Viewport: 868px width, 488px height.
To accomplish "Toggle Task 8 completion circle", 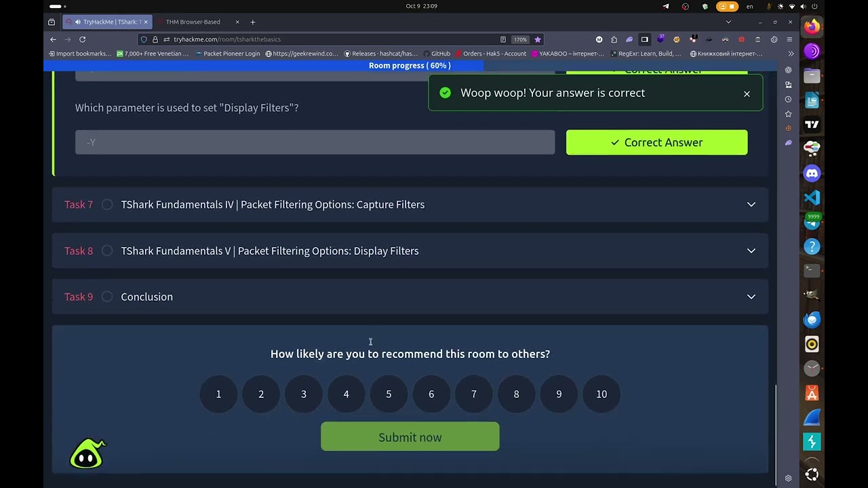I will 107,251.
